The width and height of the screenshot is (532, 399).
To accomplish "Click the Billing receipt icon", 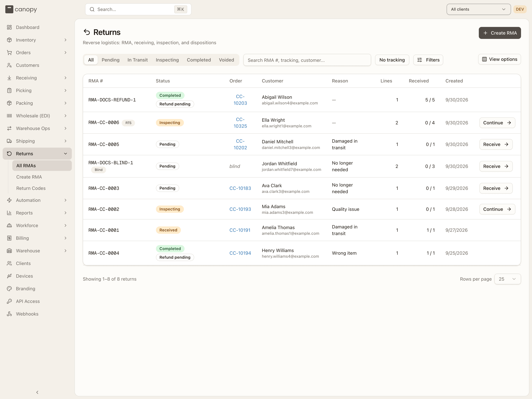I will [9, 238].
